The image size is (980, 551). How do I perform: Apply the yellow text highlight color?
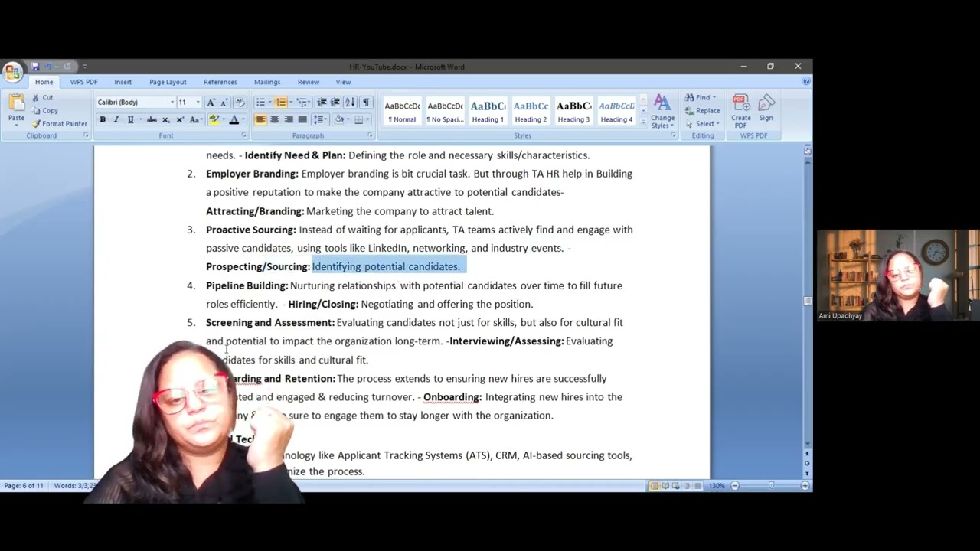click(214, 119)
